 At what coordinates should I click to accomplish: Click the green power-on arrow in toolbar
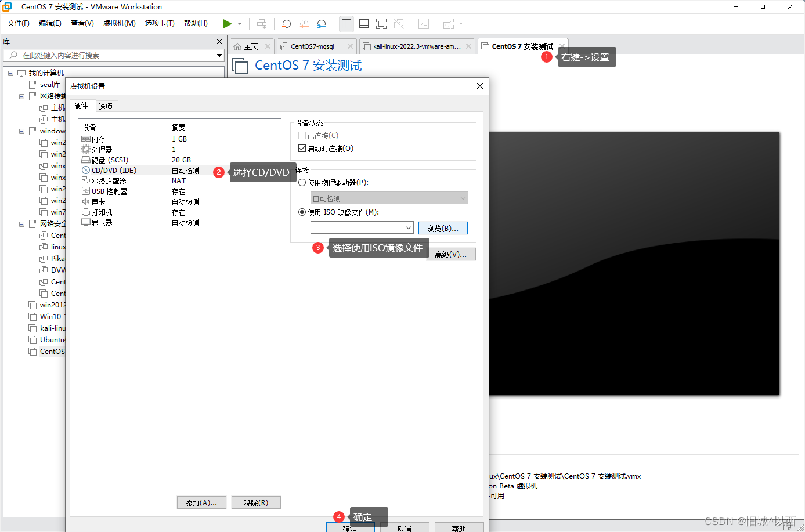point(228,24)
